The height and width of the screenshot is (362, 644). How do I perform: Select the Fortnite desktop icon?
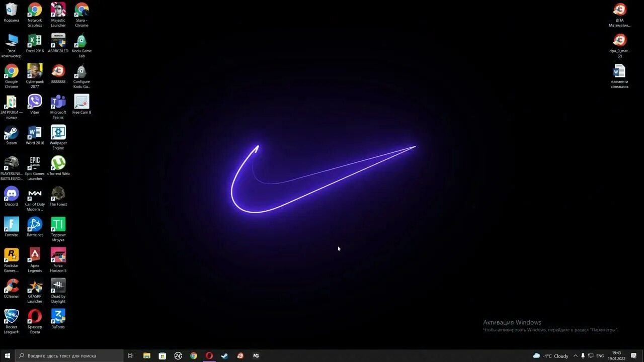click(x=11, y=227)
